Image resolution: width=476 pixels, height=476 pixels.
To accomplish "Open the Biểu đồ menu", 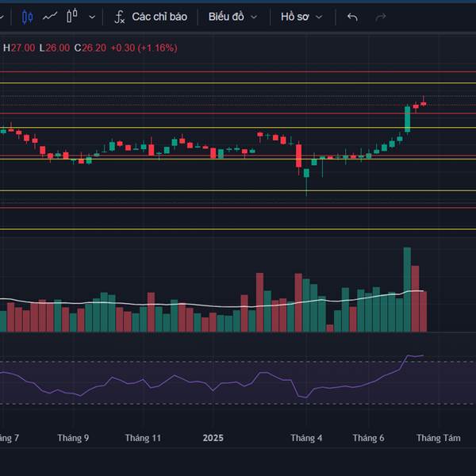I will tap(226, 17).
